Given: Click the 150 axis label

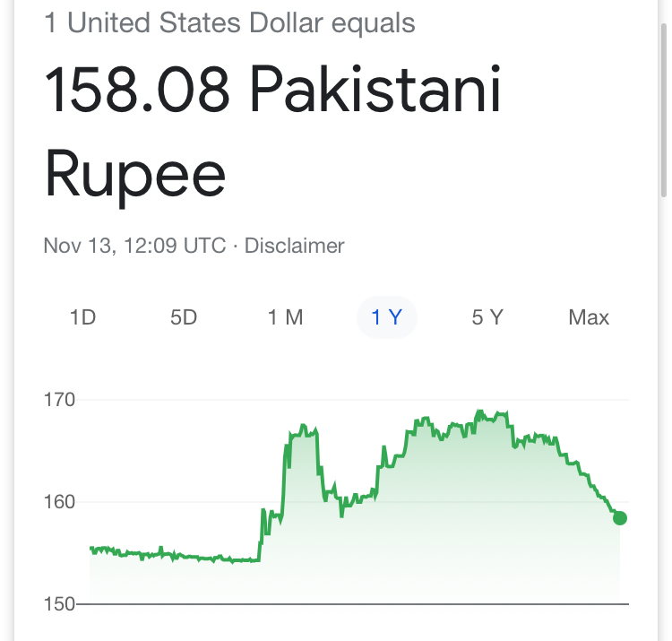Looking at the screenshot, I should 59,604.
